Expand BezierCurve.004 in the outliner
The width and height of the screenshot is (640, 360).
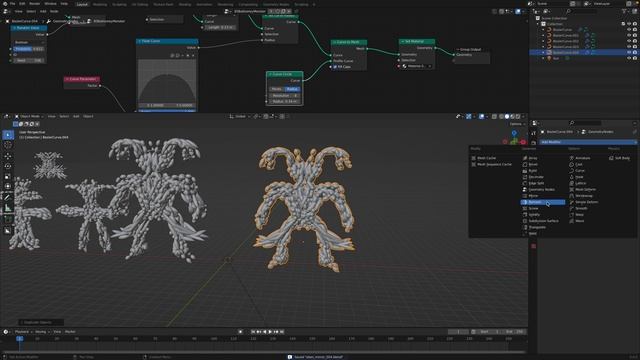(x=543, y=53)
